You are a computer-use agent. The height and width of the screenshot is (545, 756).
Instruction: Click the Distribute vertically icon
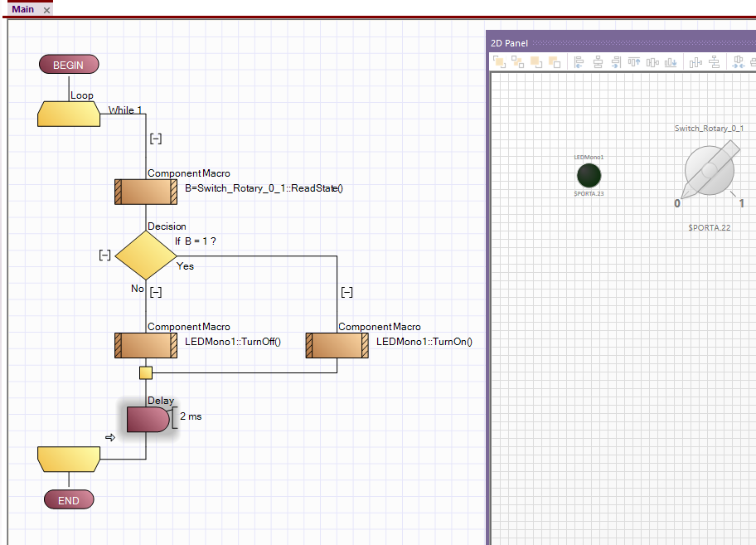(x=714, y=62)
